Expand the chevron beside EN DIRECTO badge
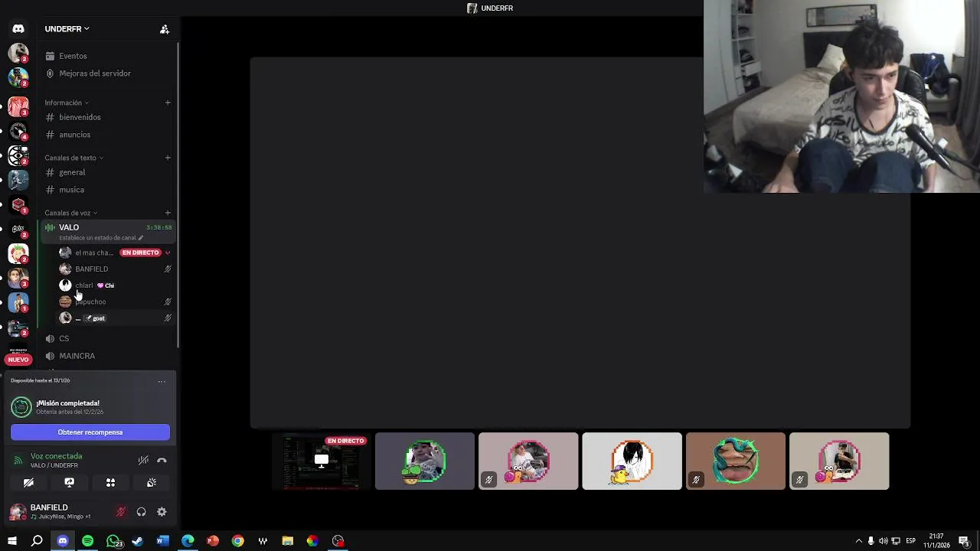 point(168,253)
